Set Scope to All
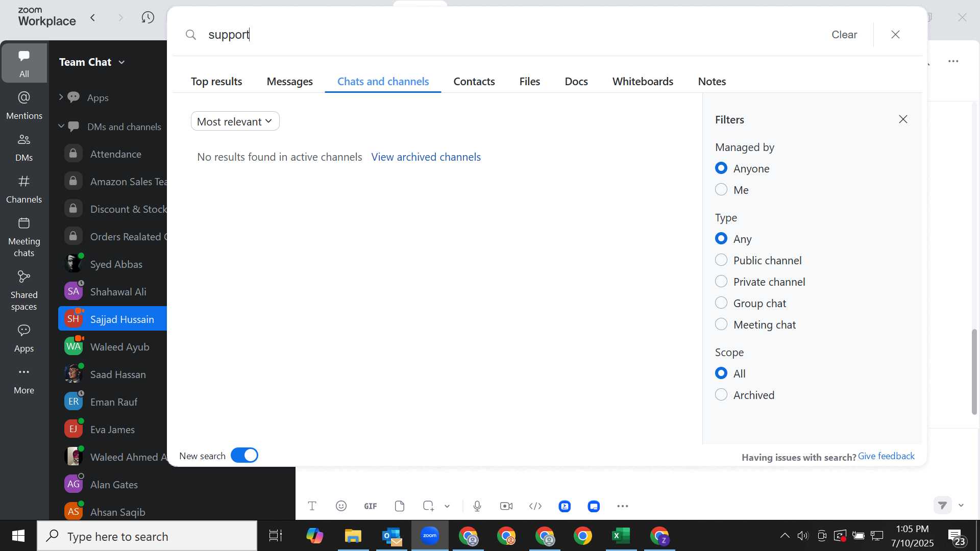The height and width of the screenshot is (551, 980). [x=721, y=373]
